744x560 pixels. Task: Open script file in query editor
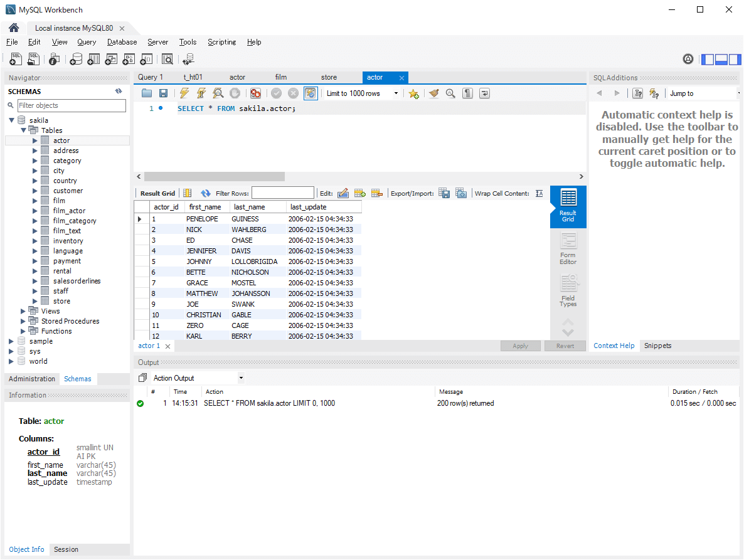tap(147, 93)
